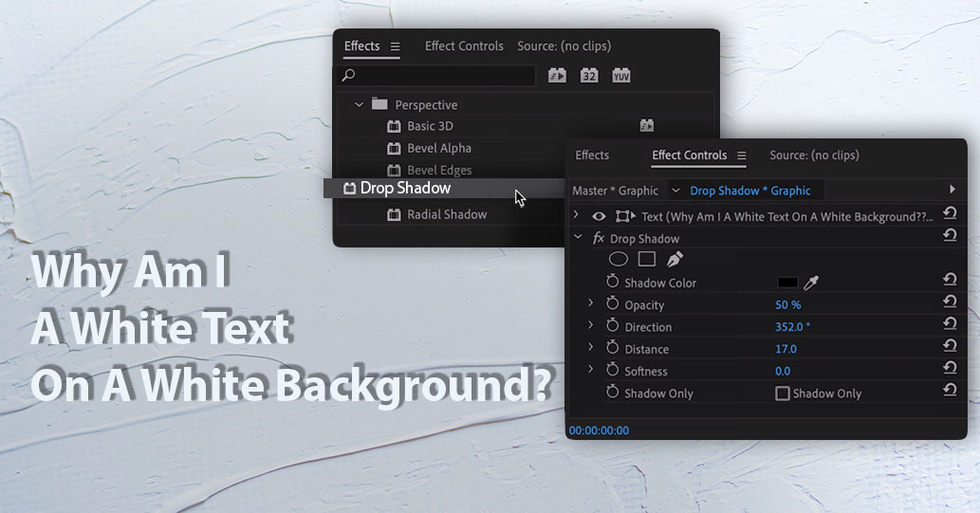Screen dimensions: 980x513
Task: Click the 32-bit Color filter icon
Action: click(x=589, y=76)
